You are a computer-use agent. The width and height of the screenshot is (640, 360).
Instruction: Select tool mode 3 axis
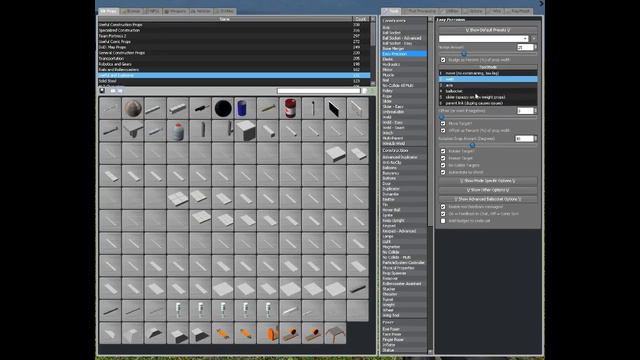488,85
